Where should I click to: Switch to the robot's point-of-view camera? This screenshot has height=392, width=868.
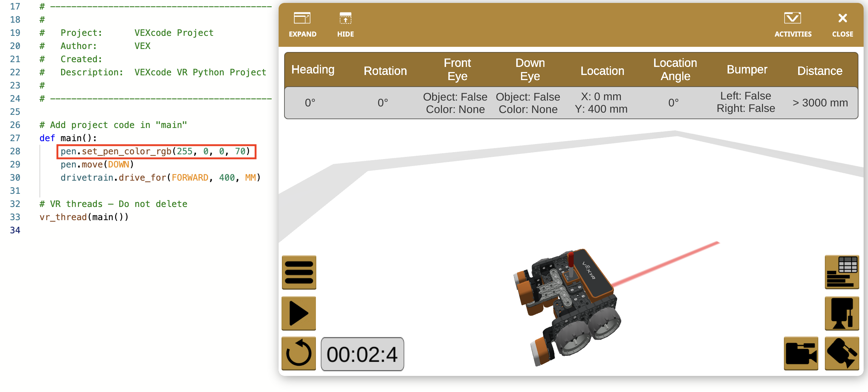pos(842,313)
